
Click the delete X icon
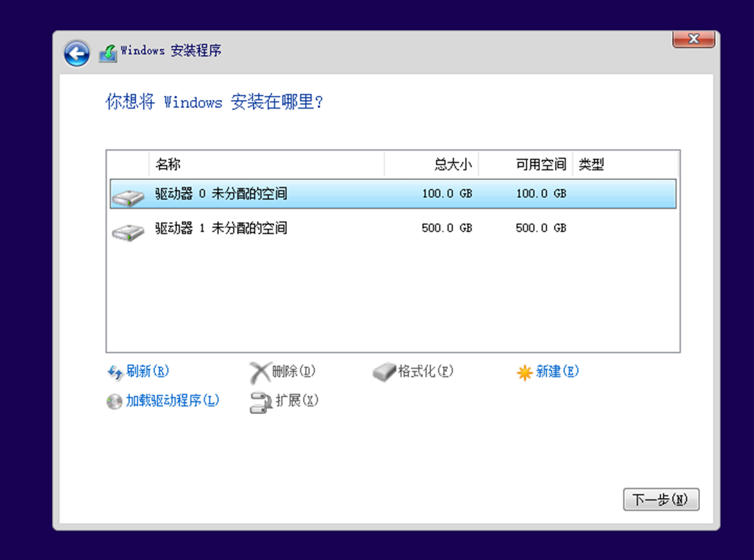point(260,373)
